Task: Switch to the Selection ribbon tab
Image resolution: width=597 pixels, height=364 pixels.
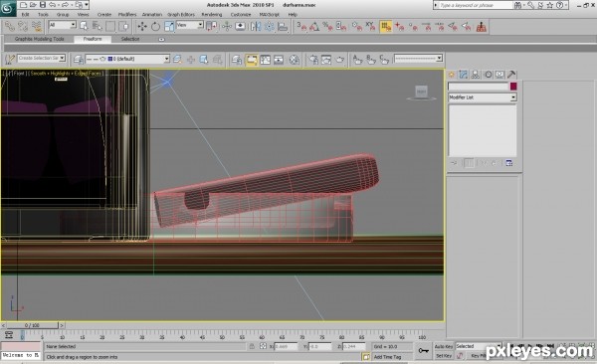Action: (x=130, y=39)
